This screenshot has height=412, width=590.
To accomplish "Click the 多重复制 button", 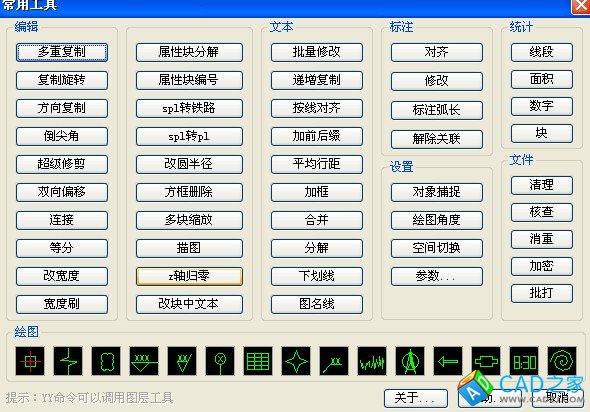I will (x=62, y=52).
